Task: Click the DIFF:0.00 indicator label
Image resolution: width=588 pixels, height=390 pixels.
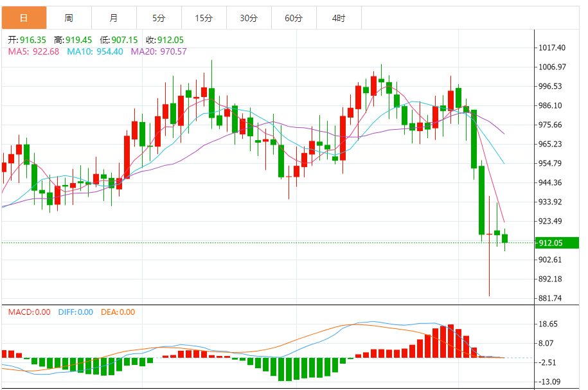Action: [76, 312]
